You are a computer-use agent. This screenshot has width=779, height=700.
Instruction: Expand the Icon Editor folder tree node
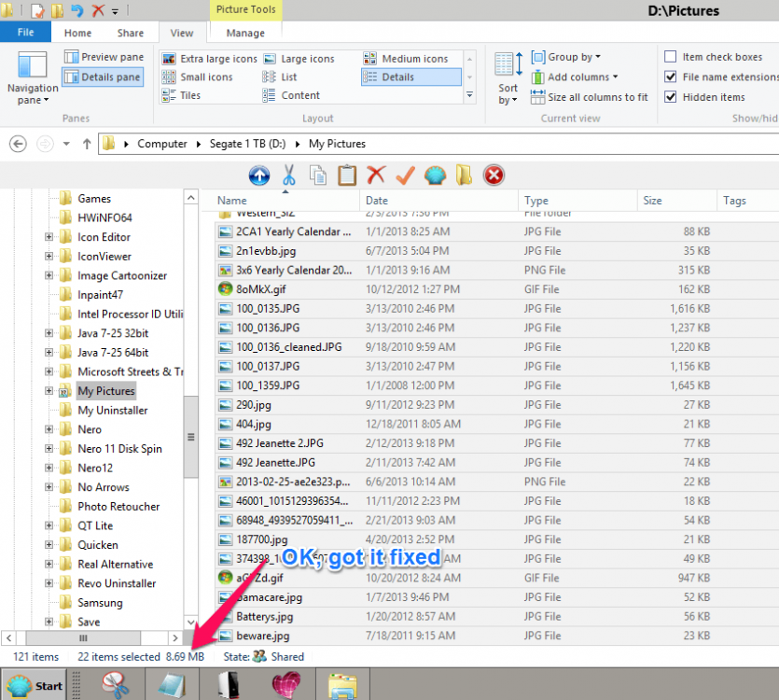[x=49, y=237]
